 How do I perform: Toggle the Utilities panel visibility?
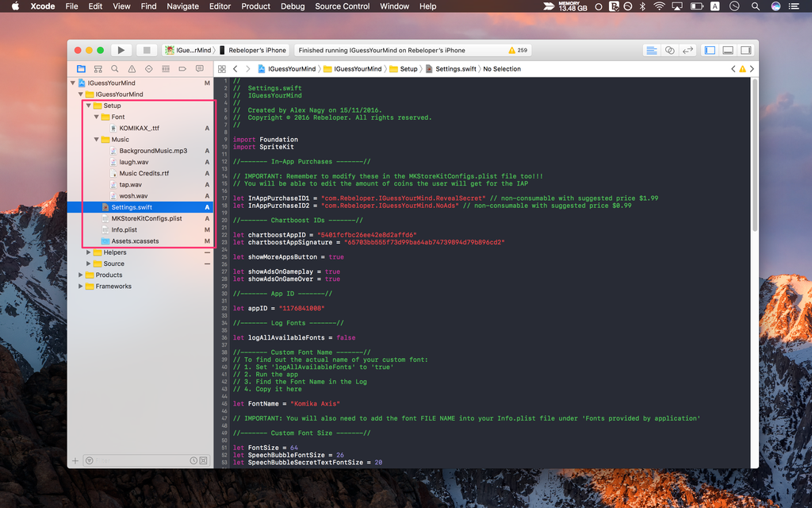(745, 50)
